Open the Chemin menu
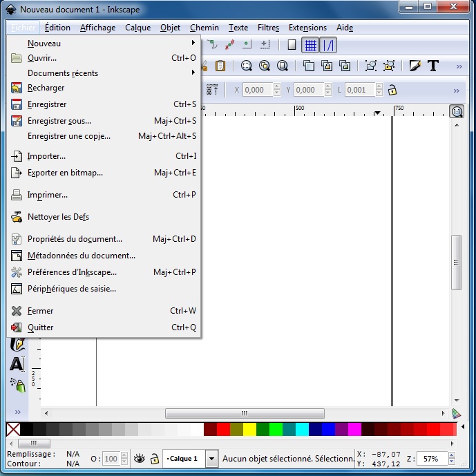Image resolution: width=476 pixels, height=476 pixels. tap(204, 28)
